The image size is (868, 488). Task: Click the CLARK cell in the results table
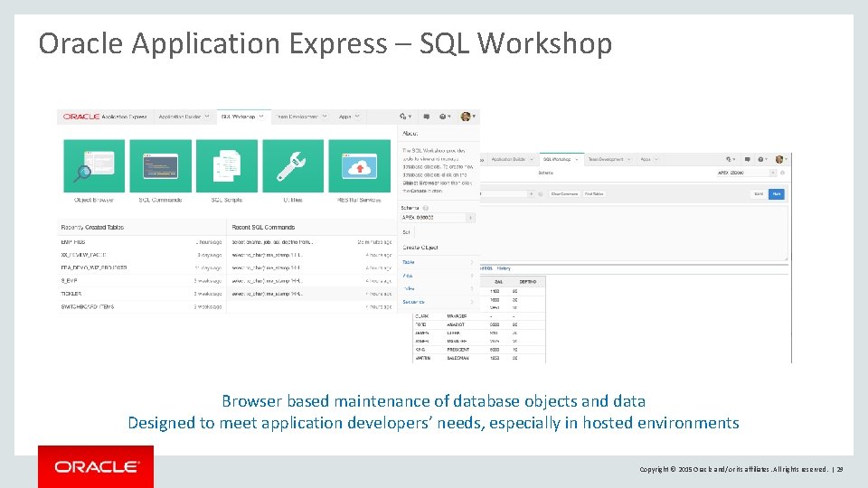(422, 316)
